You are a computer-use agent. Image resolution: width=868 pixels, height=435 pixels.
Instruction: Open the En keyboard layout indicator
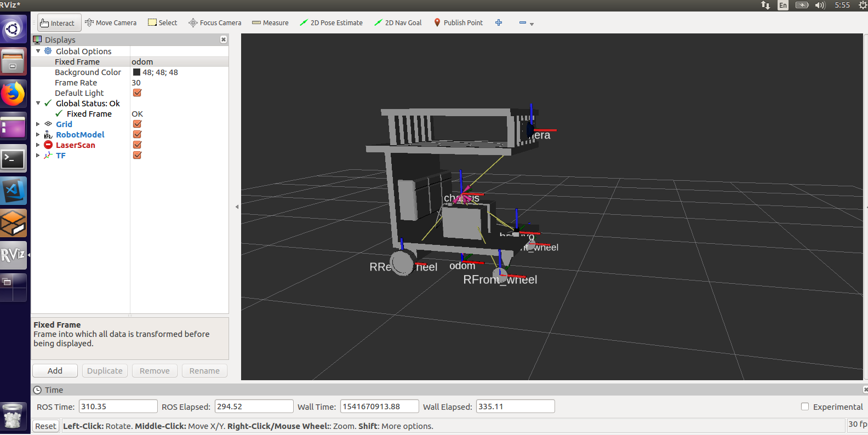[783, 5]
